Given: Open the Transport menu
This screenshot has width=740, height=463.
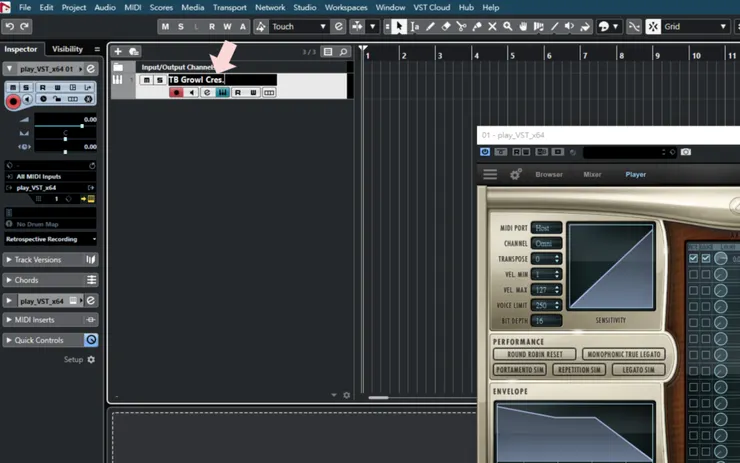Looking at the screenshot, I should click(230, 8).
